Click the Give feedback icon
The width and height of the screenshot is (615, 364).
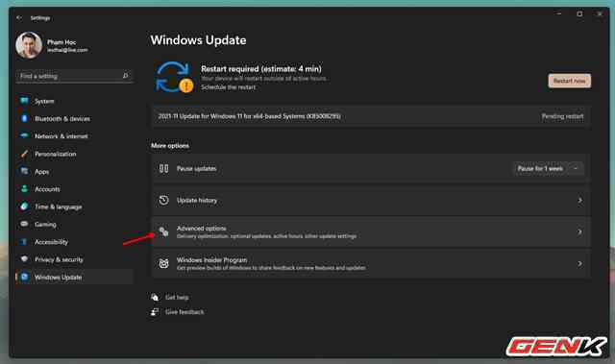(155, 312)
